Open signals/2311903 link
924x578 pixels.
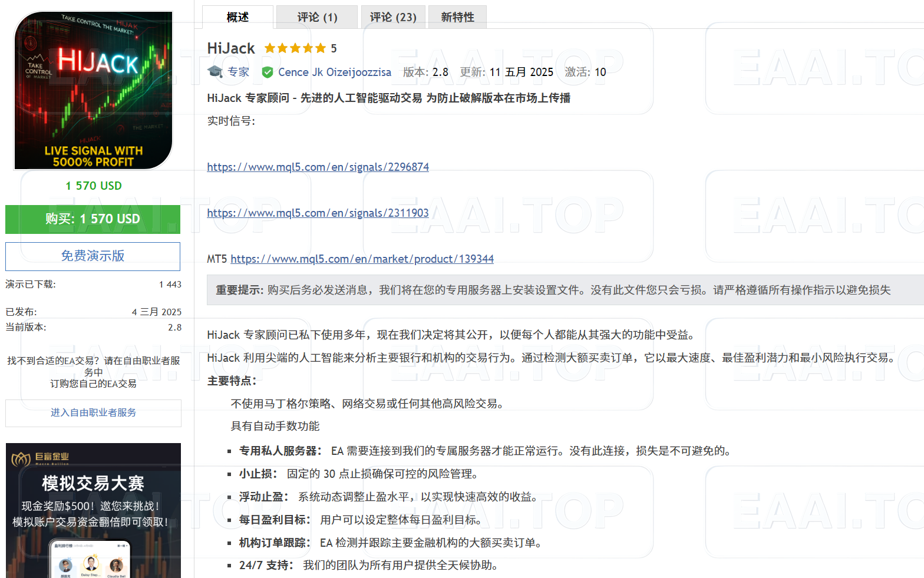(x=318, y=213)
